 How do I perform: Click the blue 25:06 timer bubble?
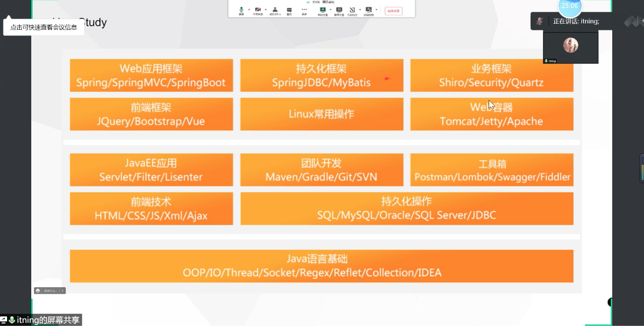(x=570, y=6)
